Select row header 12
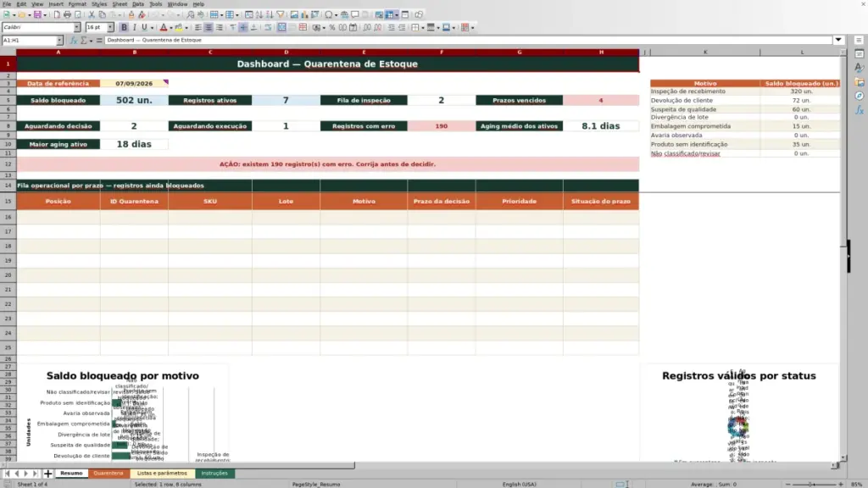868x488 pixels. [x=8, y=164]
